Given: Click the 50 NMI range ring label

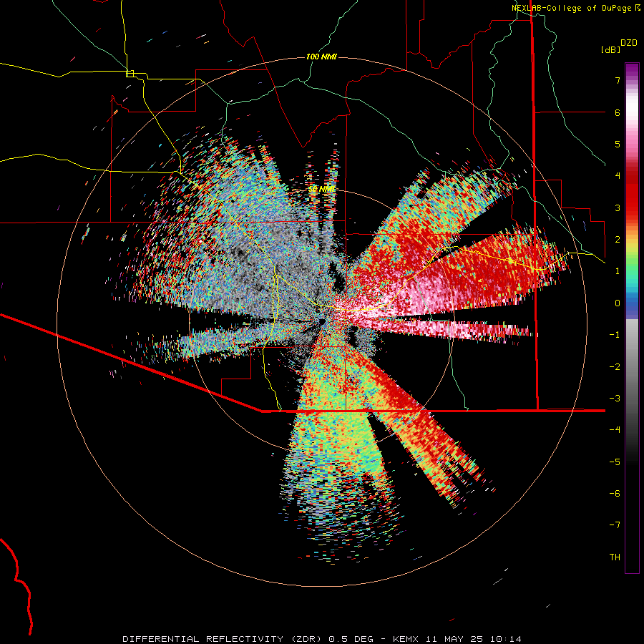Looking at the screenshot, I should pos(322,190).
